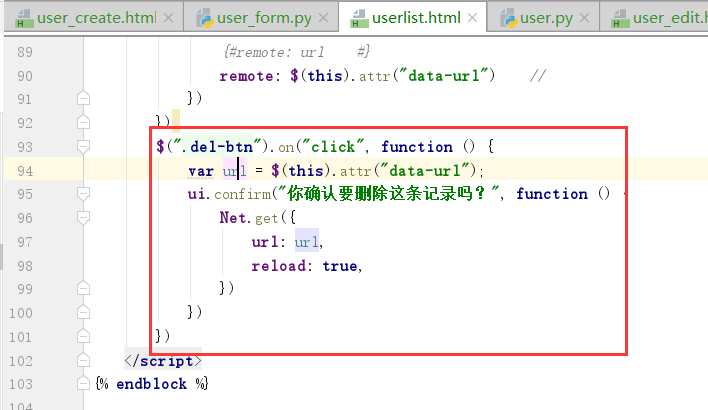
Task: Switch to the user_create.html tab
Action: pos(93,18)
